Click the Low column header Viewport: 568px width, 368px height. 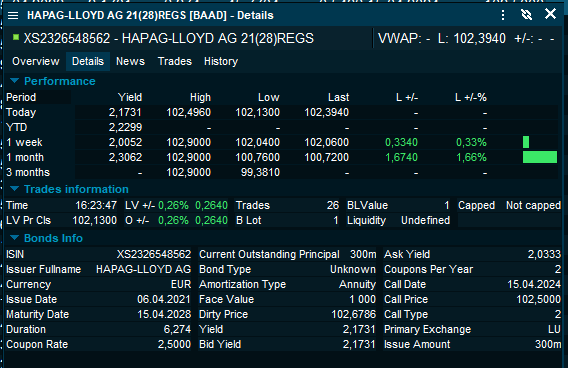268,97
